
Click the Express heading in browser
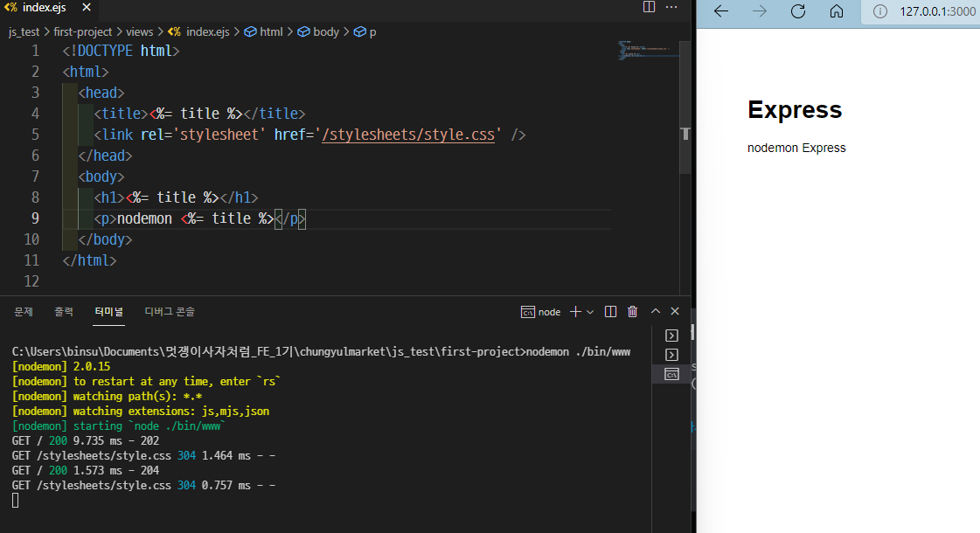click(x=795, y=110)
